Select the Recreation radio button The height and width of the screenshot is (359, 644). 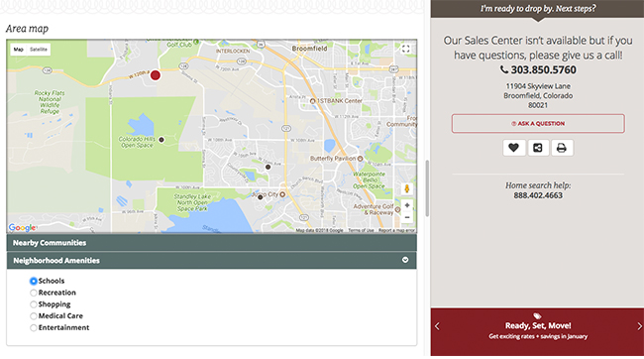34,293
